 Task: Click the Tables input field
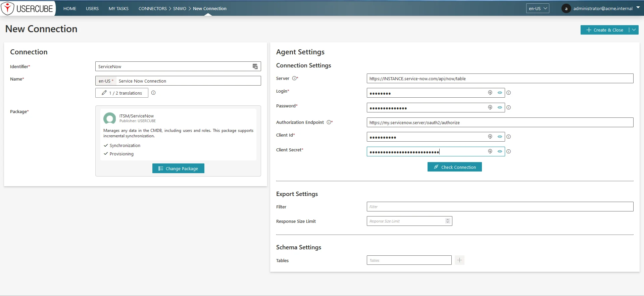[409, 260]
